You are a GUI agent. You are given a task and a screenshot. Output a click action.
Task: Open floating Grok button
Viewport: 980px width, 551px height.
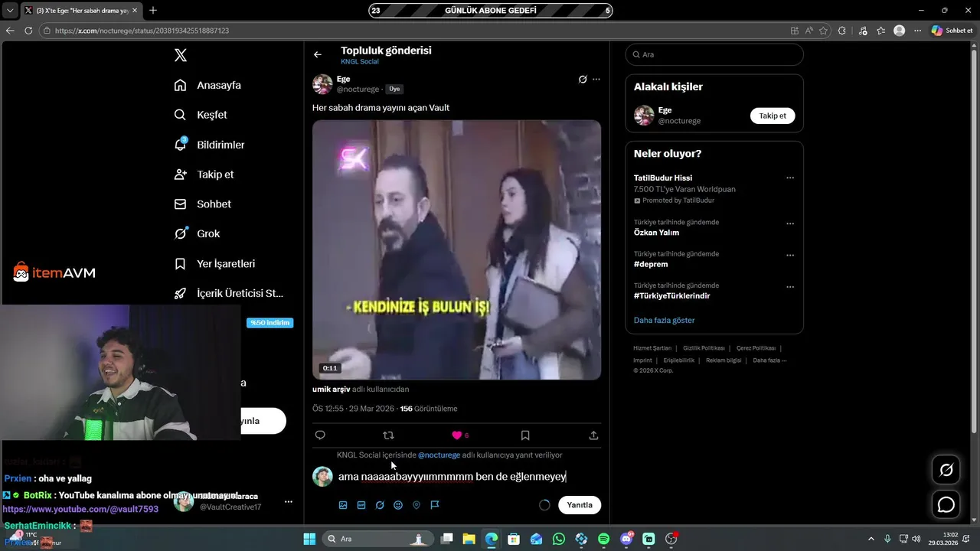tap(946, 470)
